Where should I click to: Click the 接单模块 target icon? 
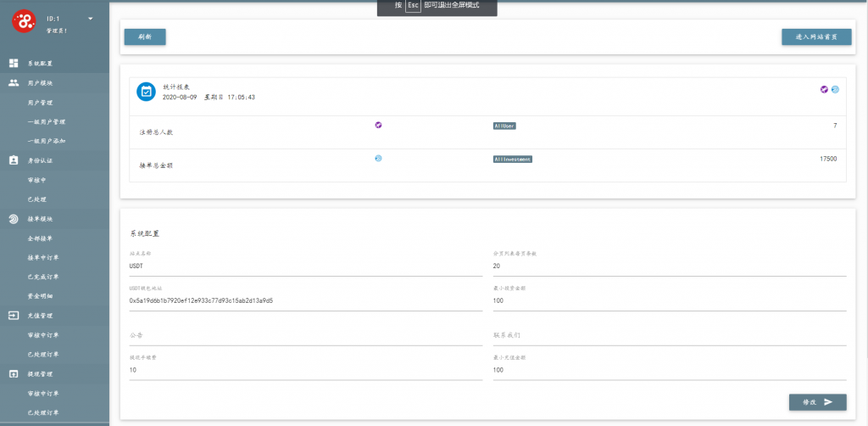[14, 219]
